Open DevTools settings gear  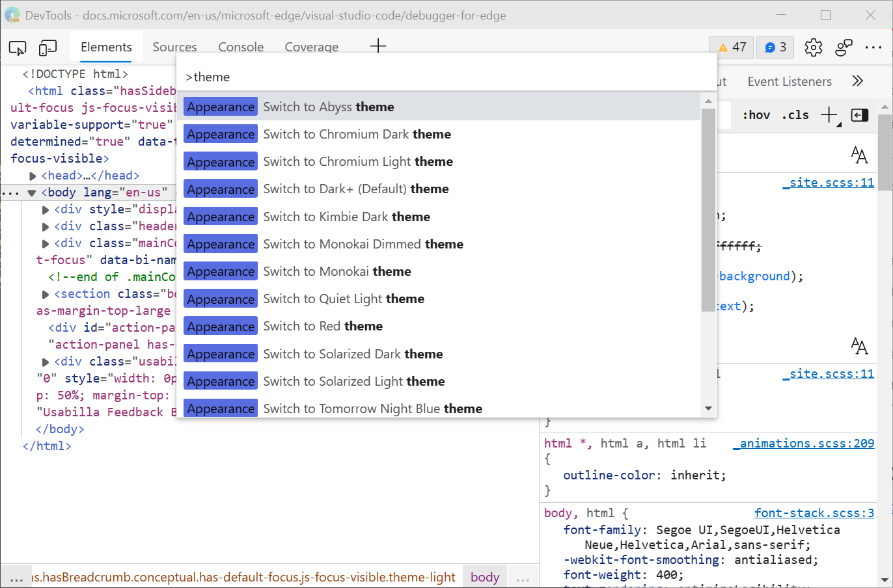(813, 47)
